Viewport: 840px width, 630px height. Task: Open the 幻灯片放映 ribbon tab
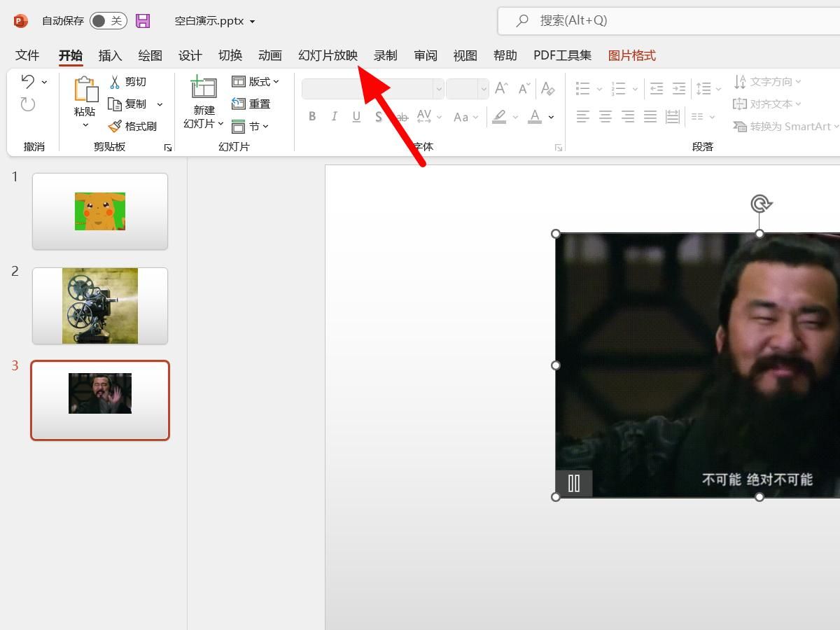point(328,55)
